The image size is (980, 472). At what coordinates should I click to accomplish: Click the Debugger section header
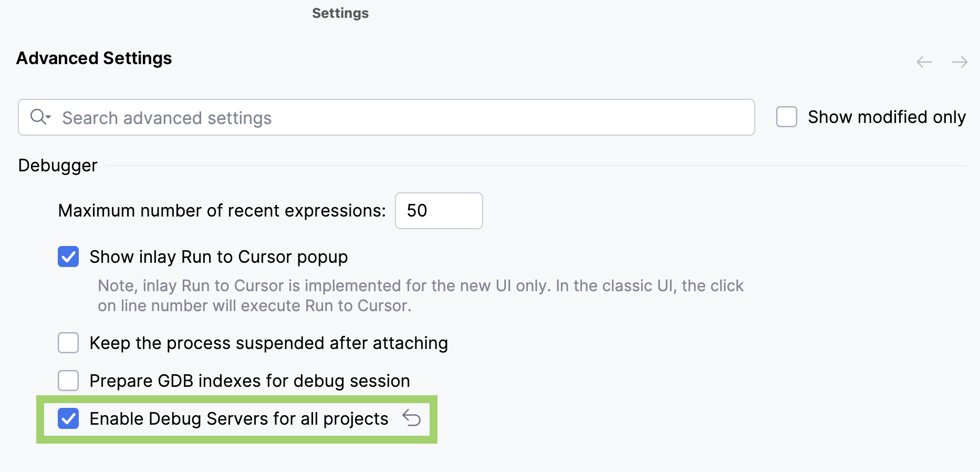(57, 165)
